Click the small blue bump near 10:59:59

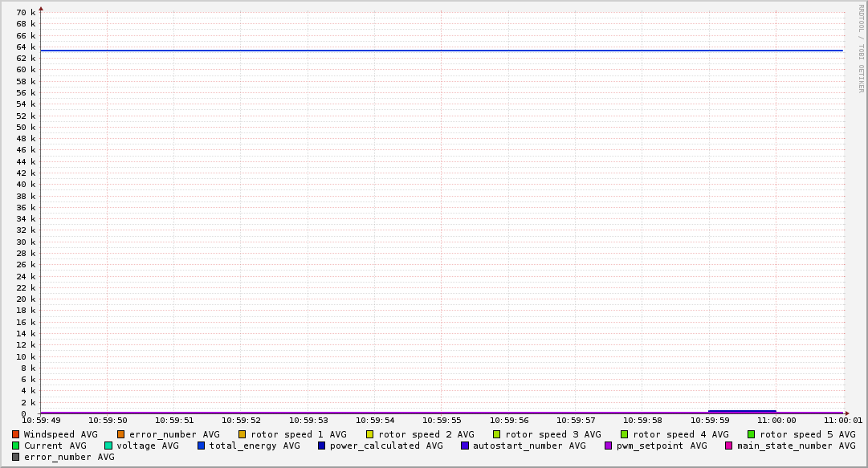(742, 411)
